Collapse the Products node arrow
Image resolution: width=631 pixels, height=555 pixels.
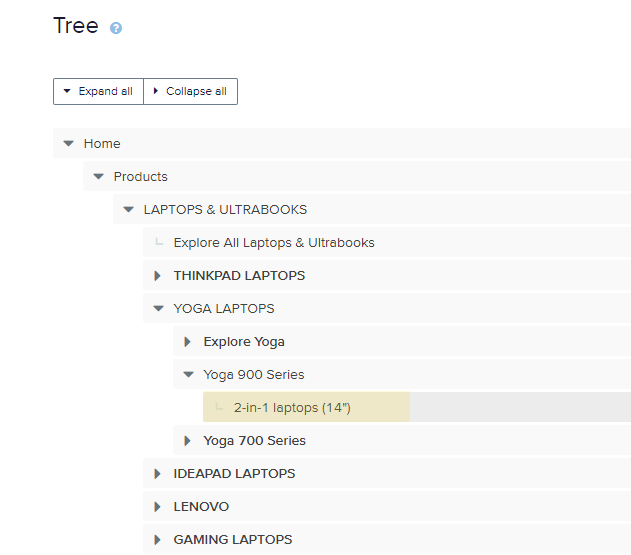pyautogui.click(x=99, y=176)
